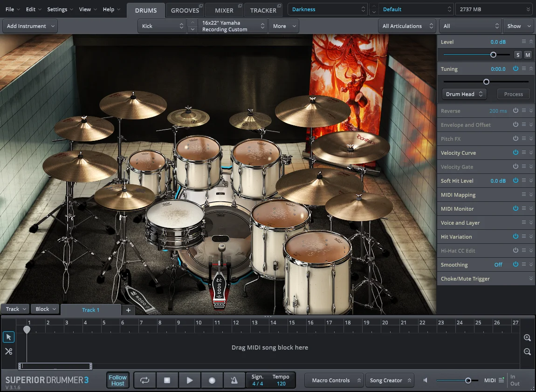Open the Drum Head tuning dropdown

point(464,94)
